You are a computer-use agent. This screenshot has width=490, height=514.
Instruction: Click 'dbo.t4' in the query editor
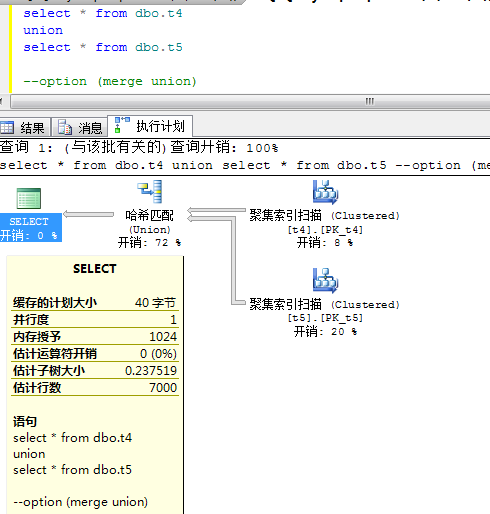(x=159, y=13)
